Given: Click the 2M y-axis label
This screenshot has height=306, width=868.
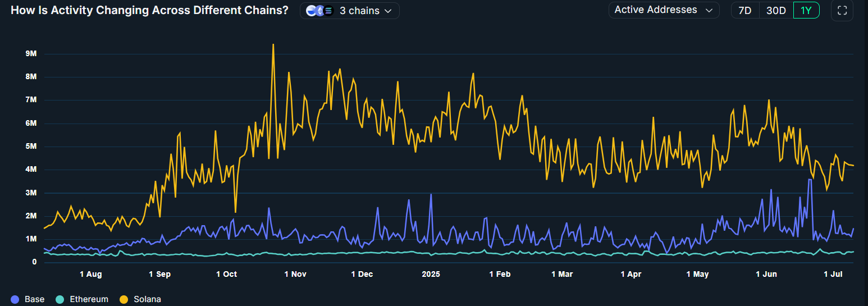Looking at the screenshot, I should pyautogui.click(x=31, y=216).
